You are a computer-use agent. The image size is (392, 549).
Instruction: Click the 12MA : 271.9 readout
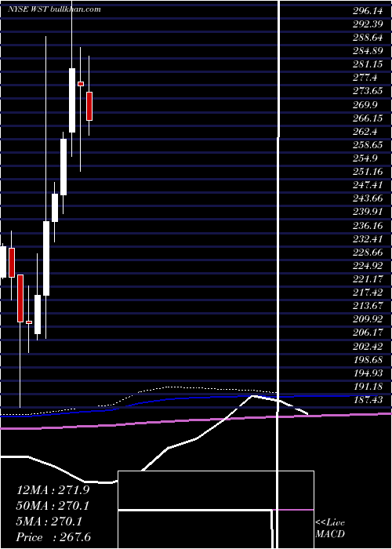53,490
